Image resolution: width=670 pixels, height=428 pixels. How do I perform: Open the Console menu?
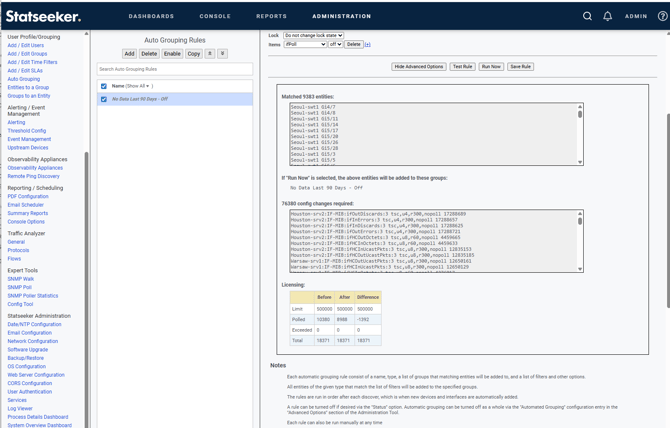point(215,16)
